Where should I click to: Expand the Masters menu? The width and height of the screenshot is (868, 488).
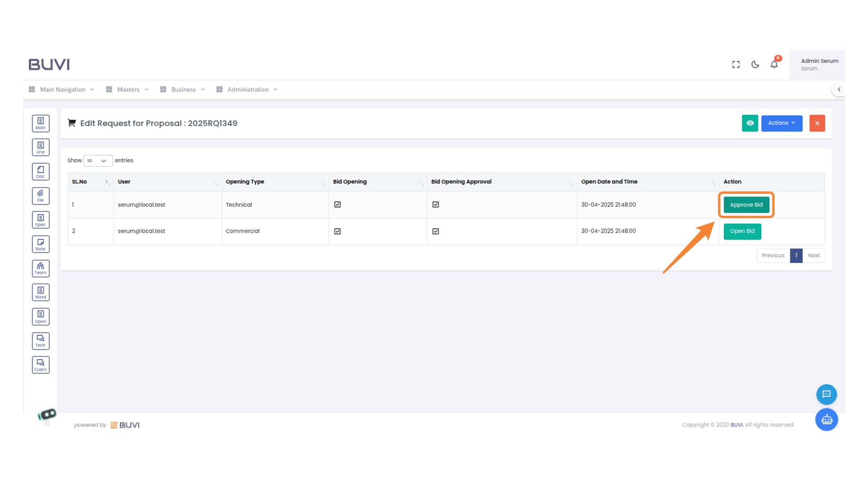pyautogui.click(x=128, y=89)
